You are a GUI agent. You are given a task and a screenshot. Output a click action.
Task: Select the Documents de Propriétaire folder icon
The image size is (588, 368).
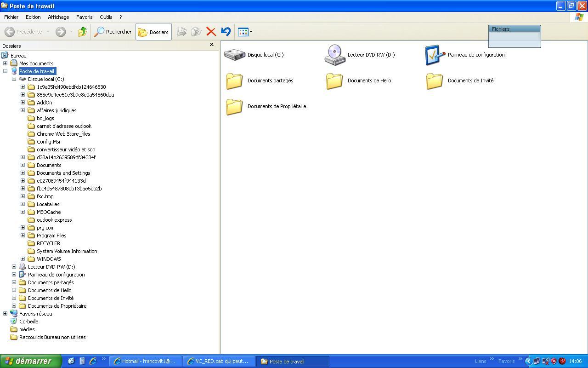(x=234, y=107)
